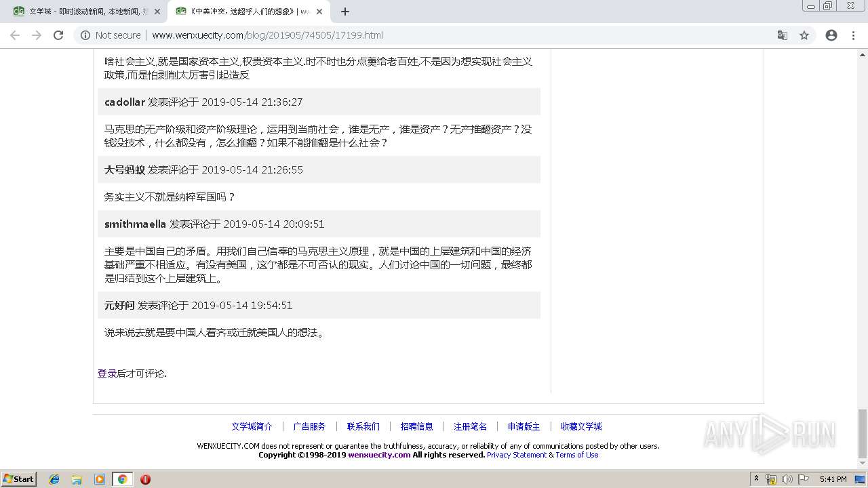This screenshot has width=868, height=488.
Task: Open 广告服务 footer link
Action: (x=309, y=426)
